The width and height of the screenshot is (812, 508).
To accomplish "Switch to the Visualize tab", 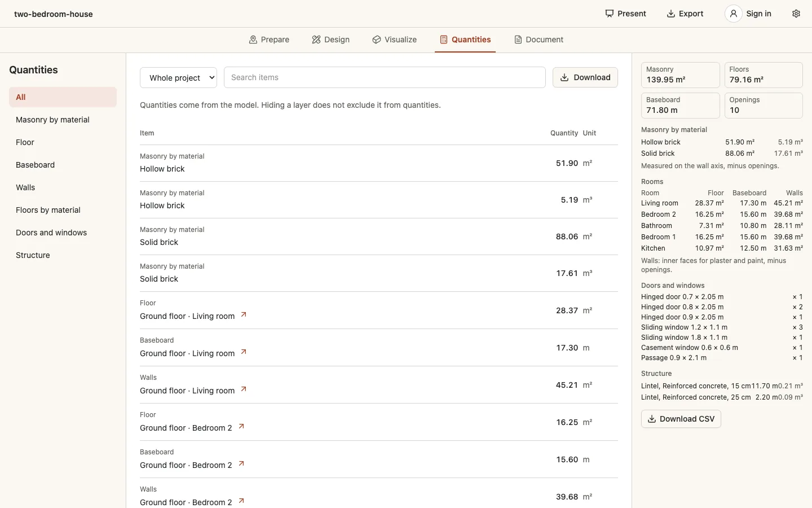I will coord(394,40).
